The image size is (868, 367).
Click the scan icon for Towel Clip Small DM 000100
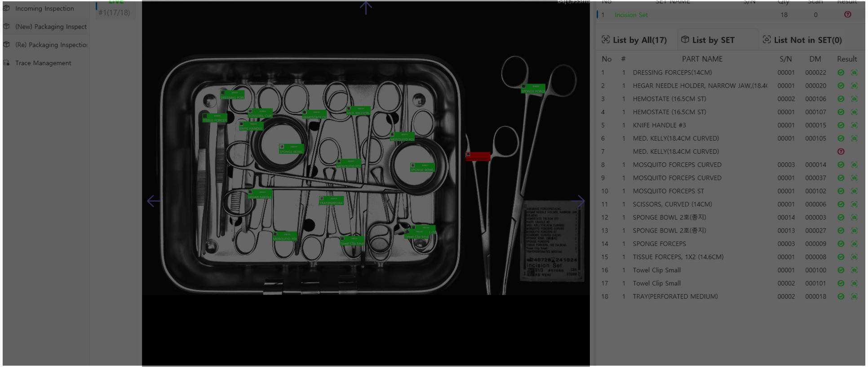854,270
